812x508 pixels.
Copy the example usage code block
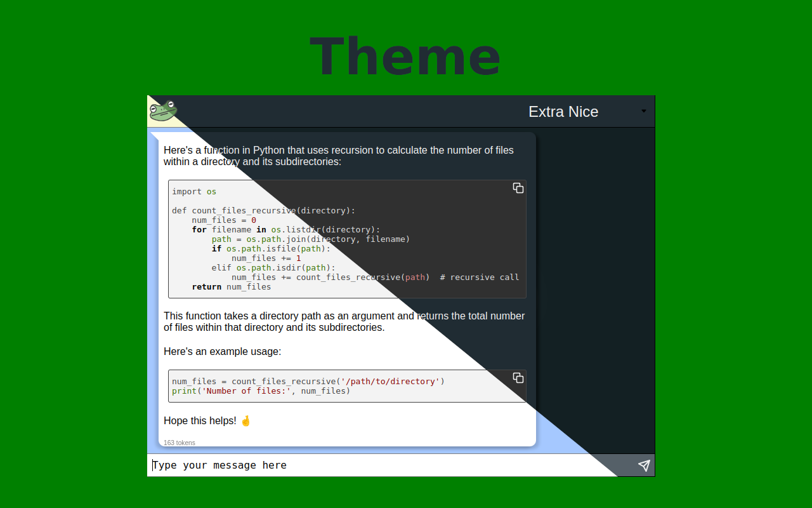(518, 378)
